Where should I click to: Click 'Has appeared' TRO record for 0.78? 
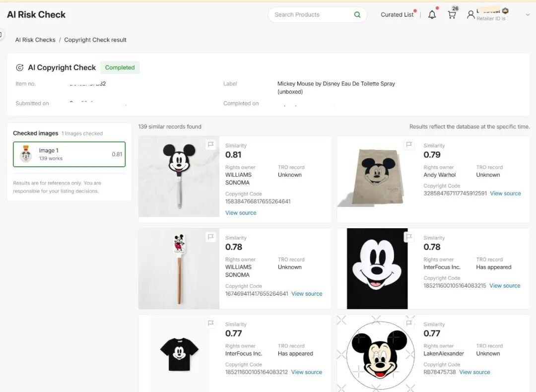point(494,267)
